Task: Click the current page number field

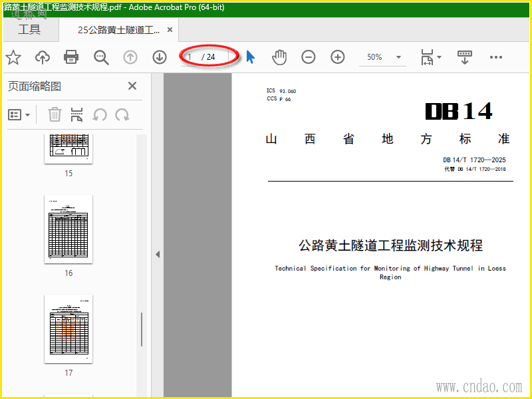Action: pos(190,57)
